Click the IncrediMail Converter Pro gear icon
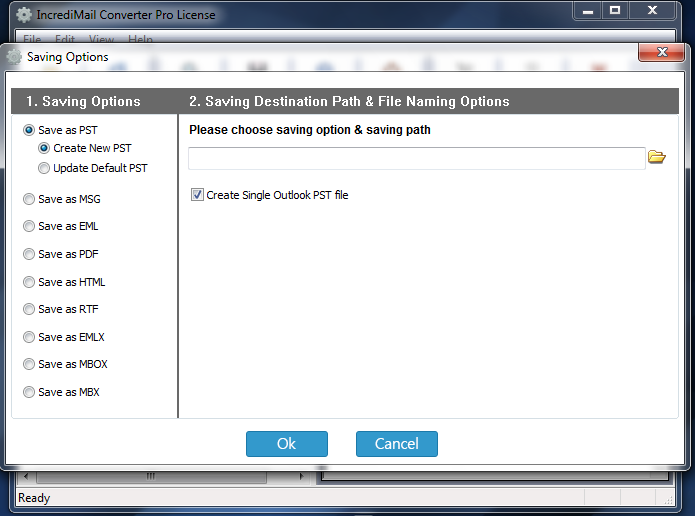This screenshot has width=695, height=516. click(24, 15)
